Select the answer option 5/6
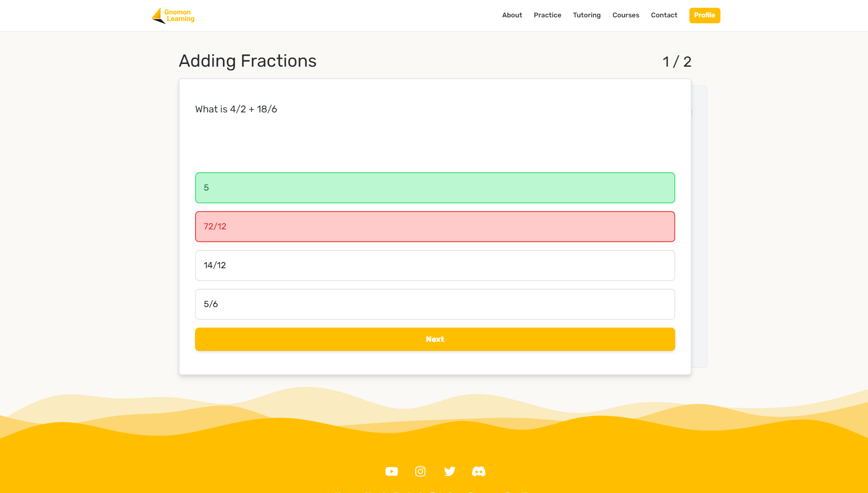The image size is (868, 493). click(434, 304)
